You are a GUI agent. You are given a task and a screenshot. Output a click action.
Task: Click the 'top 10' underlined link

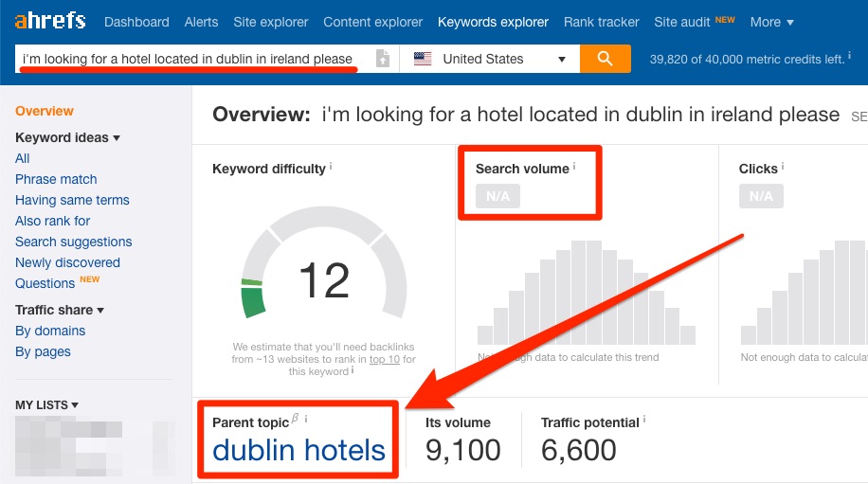pos(384,359)
